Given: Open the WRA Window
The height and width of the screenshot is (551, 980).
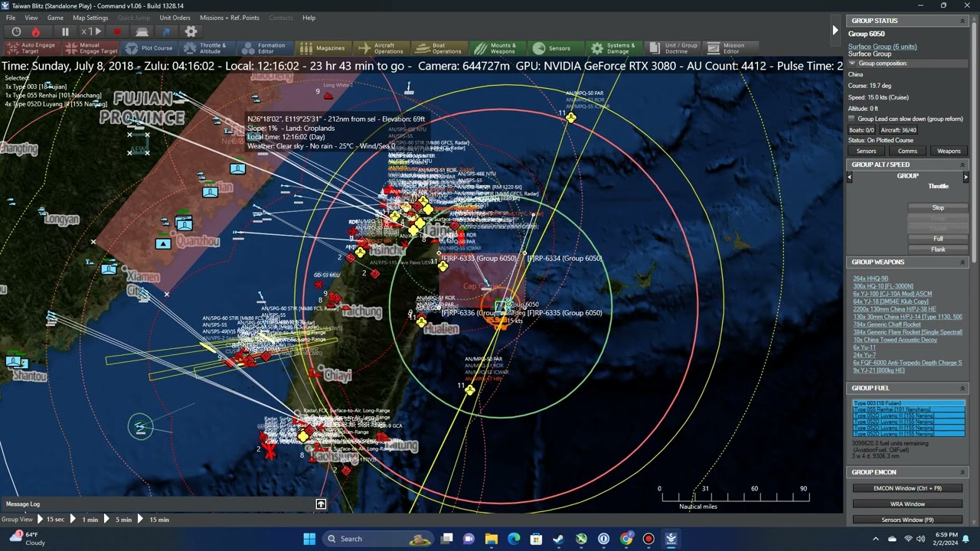Looking at the screenshot, I should 907,504.
